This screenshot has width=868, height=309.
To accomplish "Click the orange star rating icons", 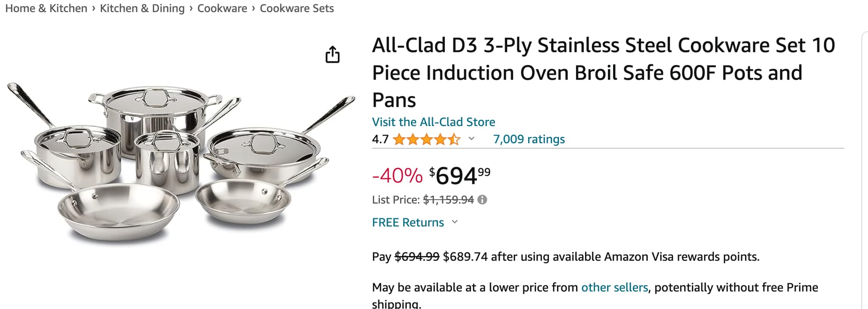I will pos(426,139).
